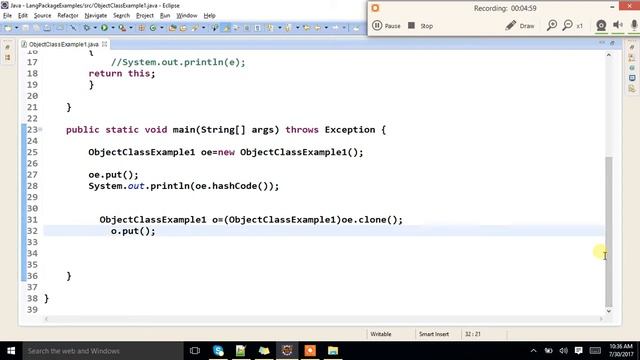The height and width of the screenshot is (360, 640).
Task: Click the New Java Package toolbar icon
Action: click(141, 28)
